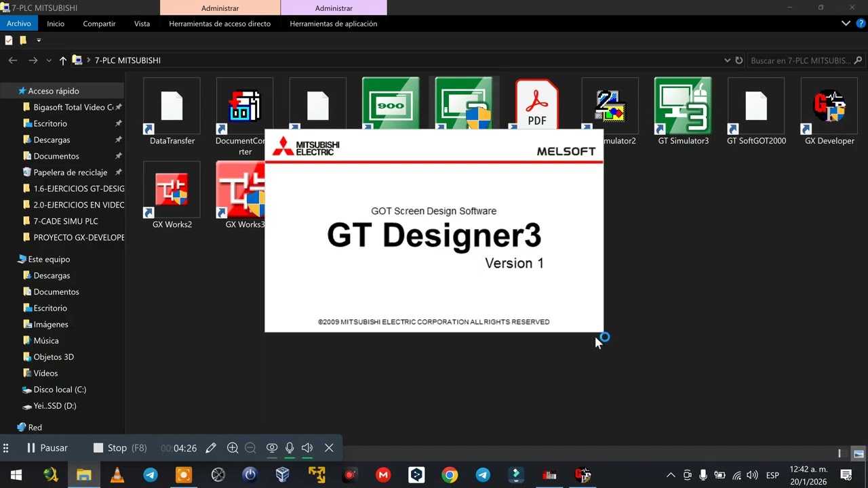
Task: Open Explorer help question mark
Action: (861, 24)
